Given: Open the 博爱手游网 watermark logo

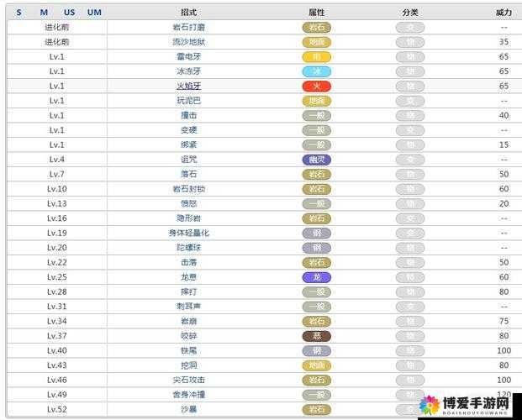Looking at the screenshot, I should coord(466,406).
